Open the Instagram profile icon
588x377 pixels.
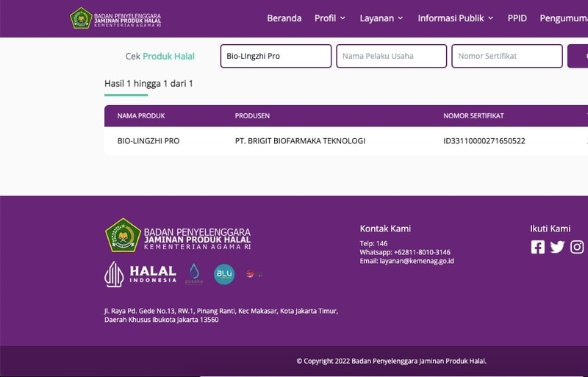tap(577, 247)
